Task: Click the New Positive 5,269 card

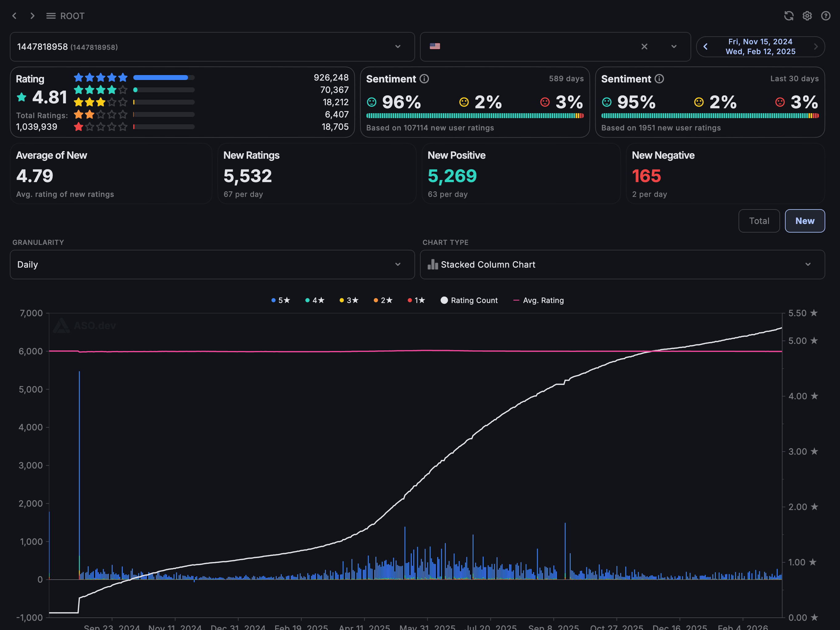Action: click(521, 173)
